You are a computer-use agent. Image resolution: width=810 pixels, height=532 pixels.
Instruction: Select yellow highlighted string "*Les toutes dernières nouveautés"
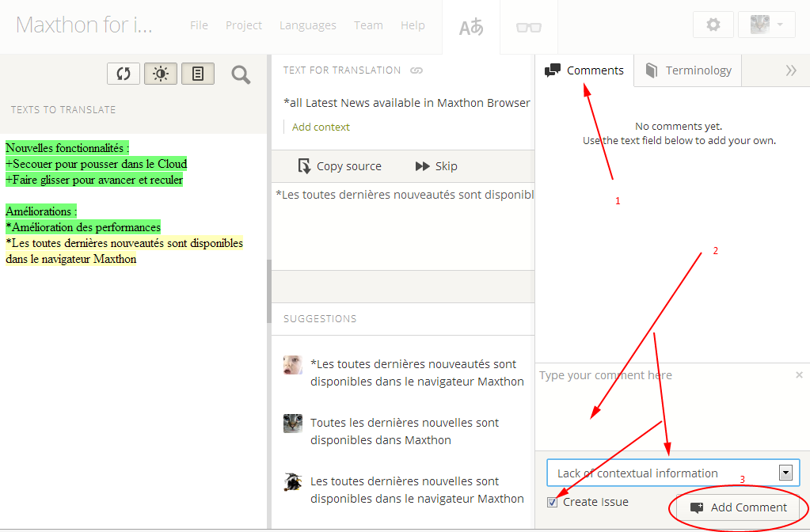point(124,251)
